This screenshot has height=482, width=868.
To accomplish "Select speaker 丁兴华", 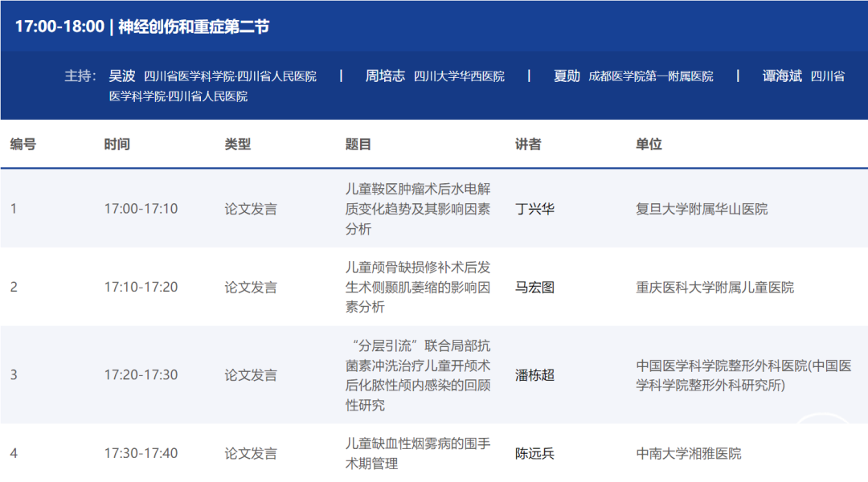I will click(x=534, y=209).
